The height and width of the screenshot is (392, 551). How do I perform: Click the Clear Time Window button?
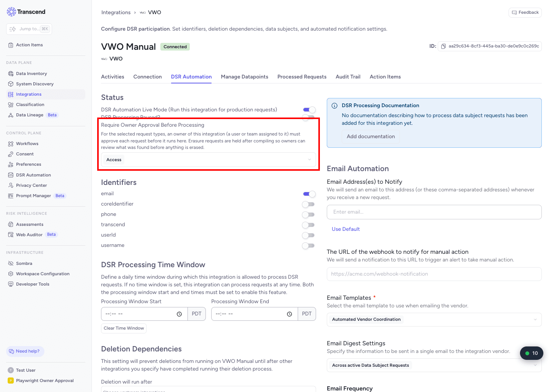[x=124, y=328]
